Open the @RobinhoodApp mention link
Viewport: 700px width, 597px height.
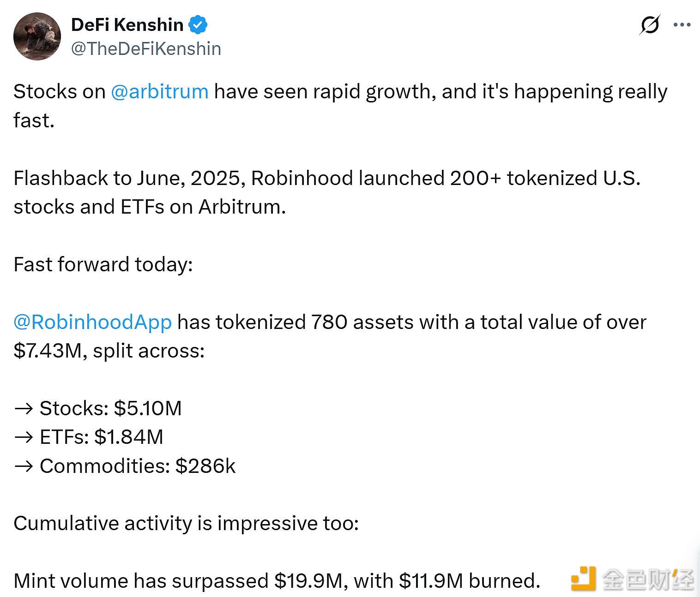point(92,322)
